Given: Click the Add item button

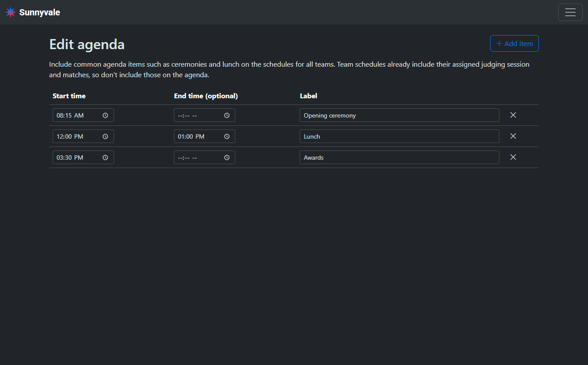Looking at the screenshot, I should point(514,43).
